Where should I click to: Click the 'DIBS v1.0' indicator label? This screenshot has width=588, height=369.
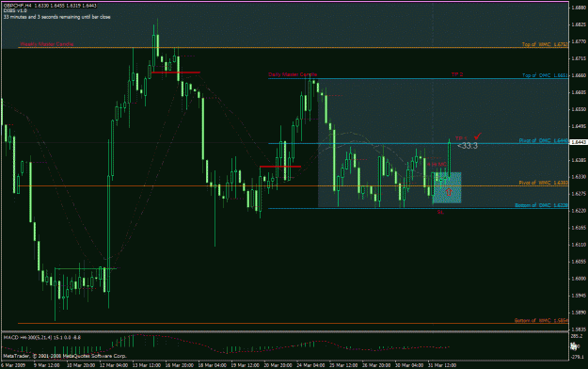[x=15, y=11]
